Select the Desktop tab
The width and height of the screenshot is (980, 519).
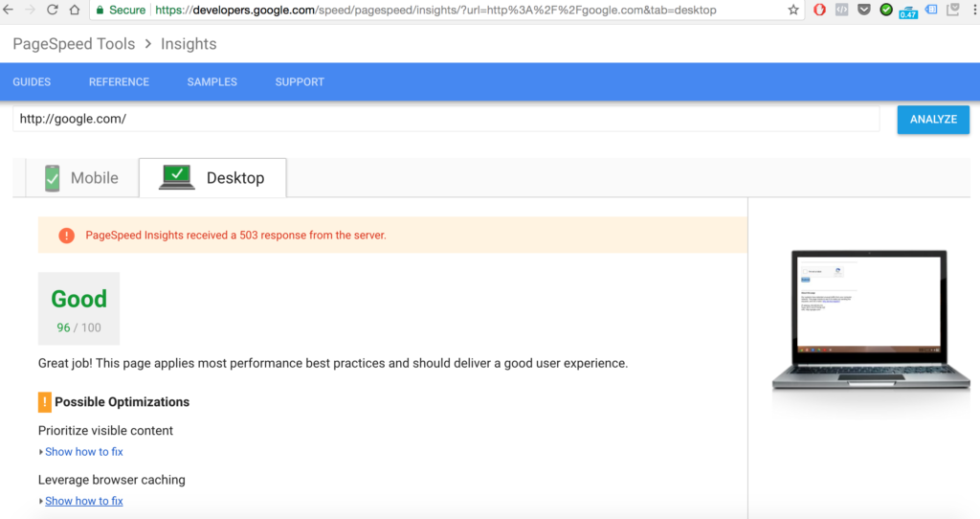[x=212, y=178]
